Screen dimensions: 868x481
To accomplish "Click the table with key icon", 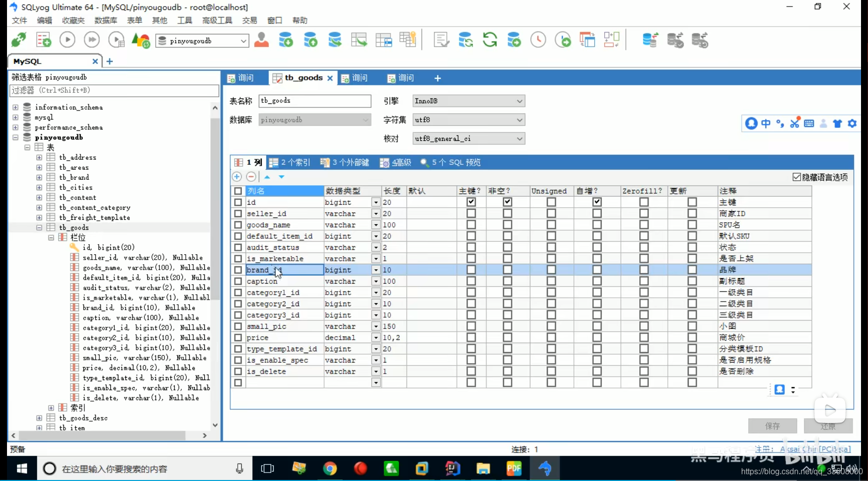I will click(x=408, y=40).
